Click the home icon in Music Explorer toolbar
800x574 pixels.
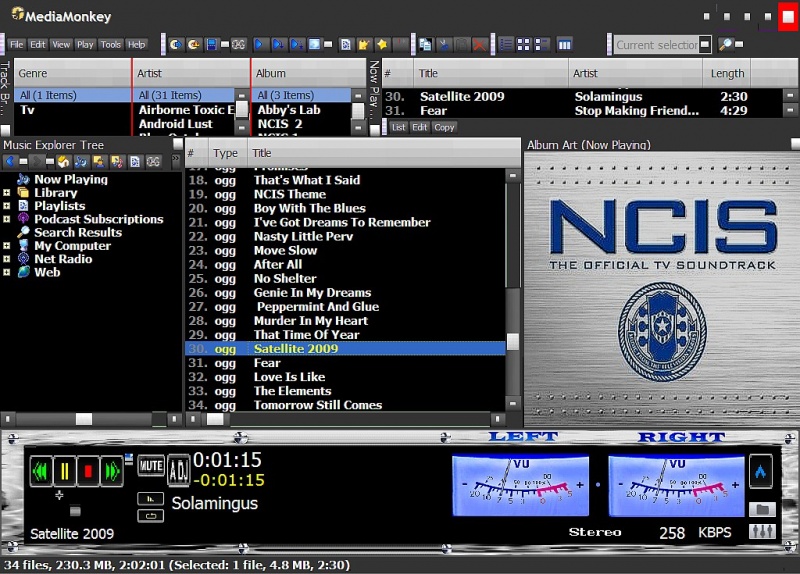click(x=62, y=161)
